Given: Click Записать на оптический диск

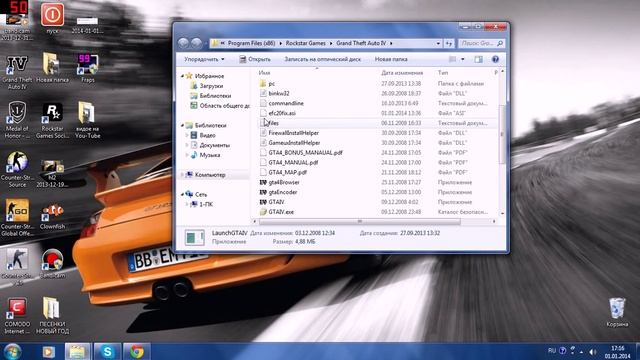Looking at the screenshot, I should point(322,59).
